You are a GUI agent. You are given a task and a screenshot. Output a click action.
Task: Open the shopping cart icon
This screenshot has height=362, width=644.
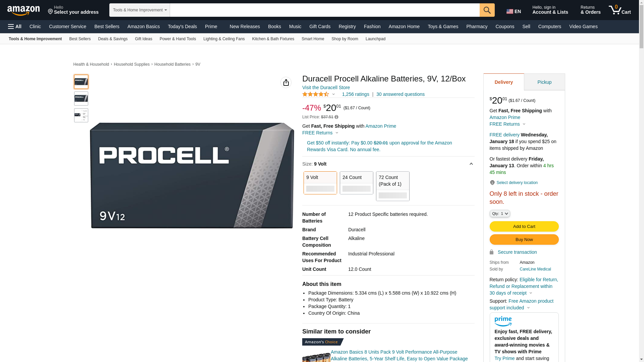[x=620, y=10]
